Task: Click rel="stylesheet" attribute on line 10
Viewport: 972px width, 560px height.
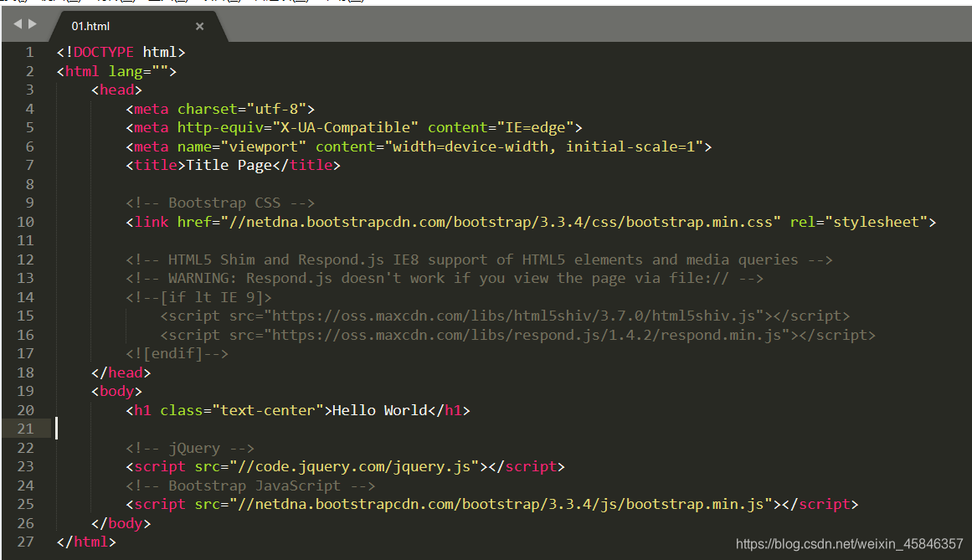Action: (x=859, y=222)
